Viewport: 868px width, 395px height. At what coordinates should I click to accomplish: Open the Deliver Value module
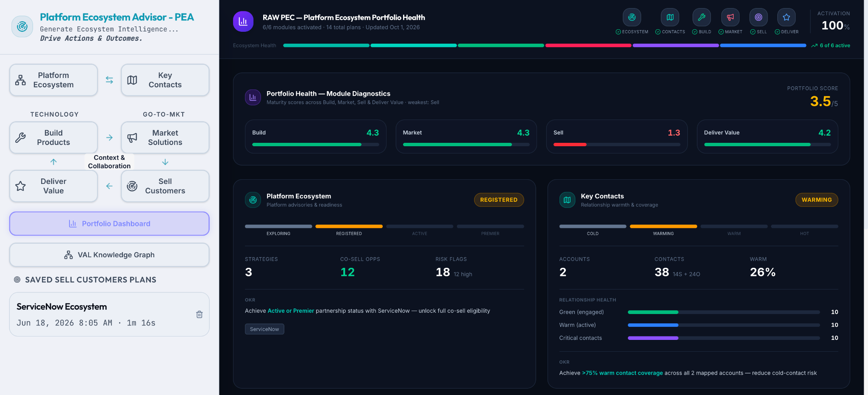[53, 186]
